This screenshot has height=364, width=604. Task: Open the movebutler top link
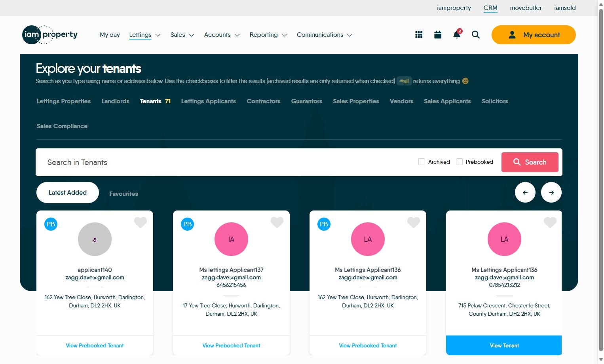click(x=526, y=8)
